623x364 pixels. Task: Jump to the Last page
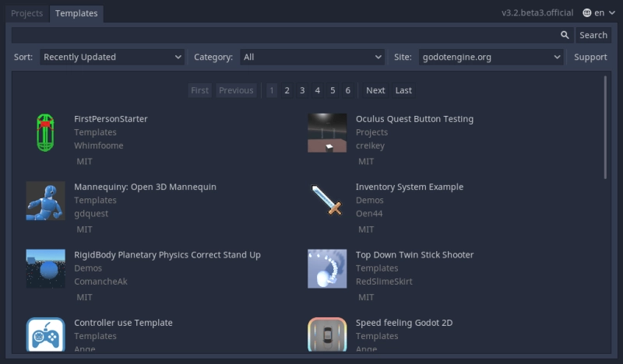pyautogui.click(x=403, y=90)
